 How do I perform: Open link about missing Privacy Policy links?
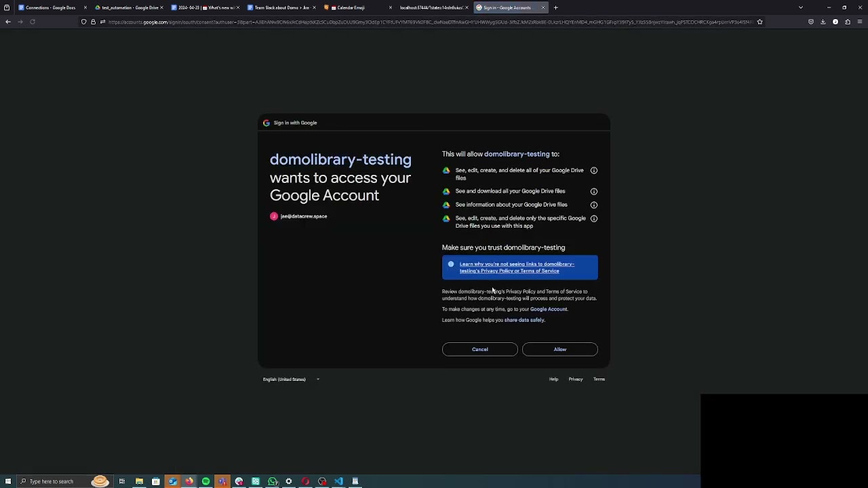pyautogui.click(x=517, y=268)
